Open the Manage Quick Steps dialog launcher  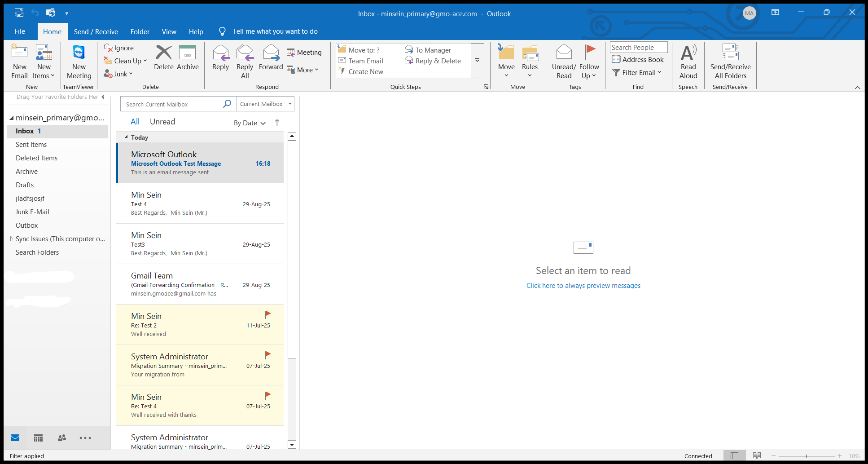click(486, 87)
